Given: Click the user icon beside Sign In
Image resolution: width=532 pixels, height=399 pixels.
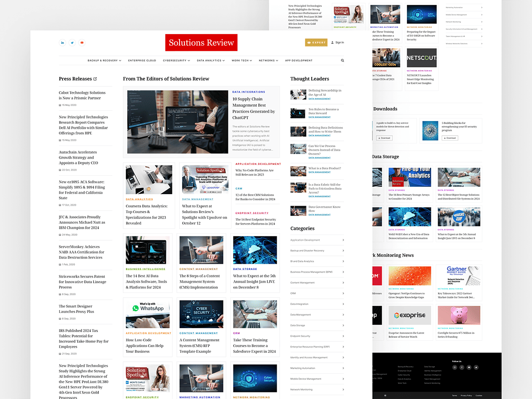Looking at the screenshot, I should pyautogui.click(x=332, y=43).
